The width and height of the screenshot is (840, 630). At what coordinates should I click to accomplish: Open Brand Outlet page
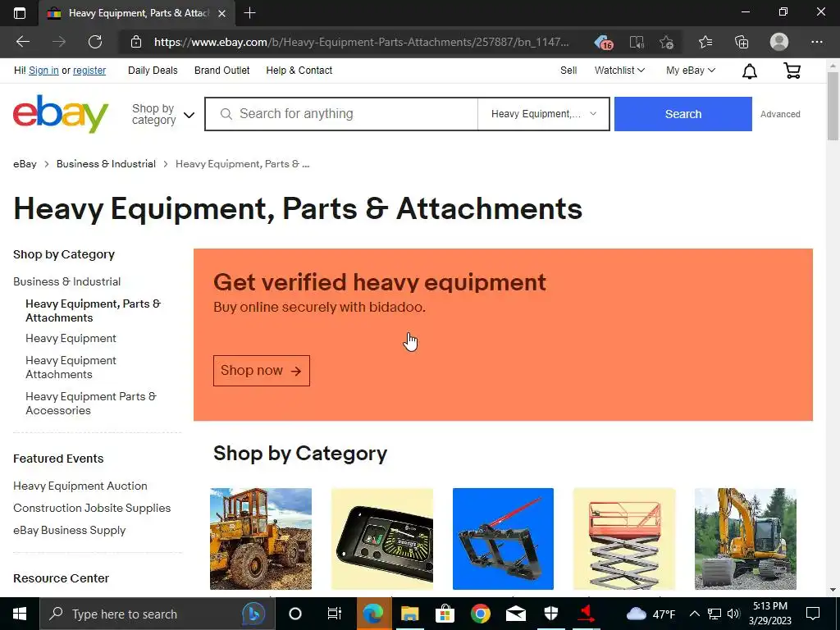221,71
